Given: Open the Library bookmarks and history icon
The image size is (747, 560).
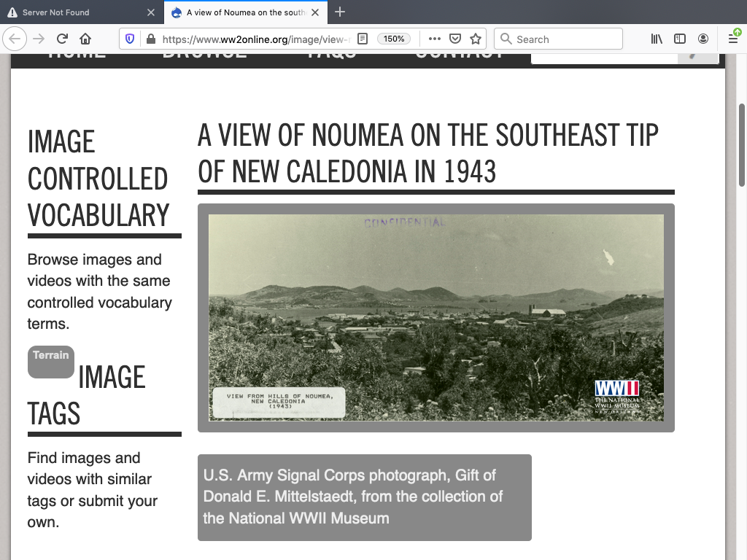Looking at the screenshot, I should tap(657, 39).
